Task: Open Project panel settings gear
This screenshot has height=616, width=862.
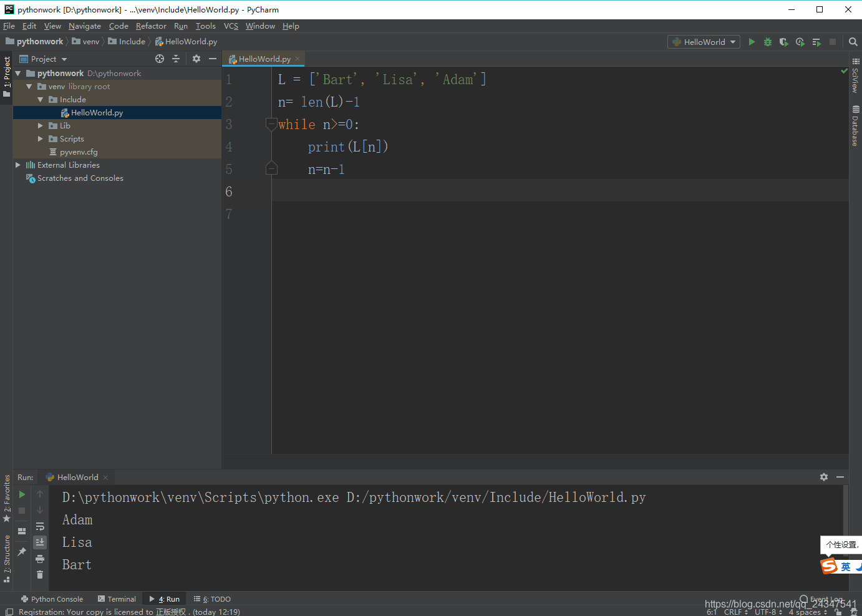Action: (x=196, y=59)
